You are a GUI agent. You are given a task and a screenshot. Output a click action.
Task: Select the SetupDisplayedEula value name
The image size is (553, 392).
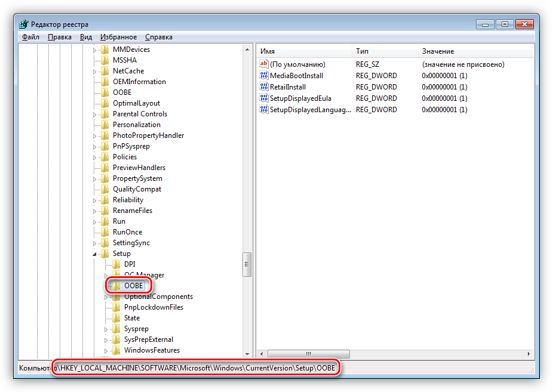click(x=300, y=98)
